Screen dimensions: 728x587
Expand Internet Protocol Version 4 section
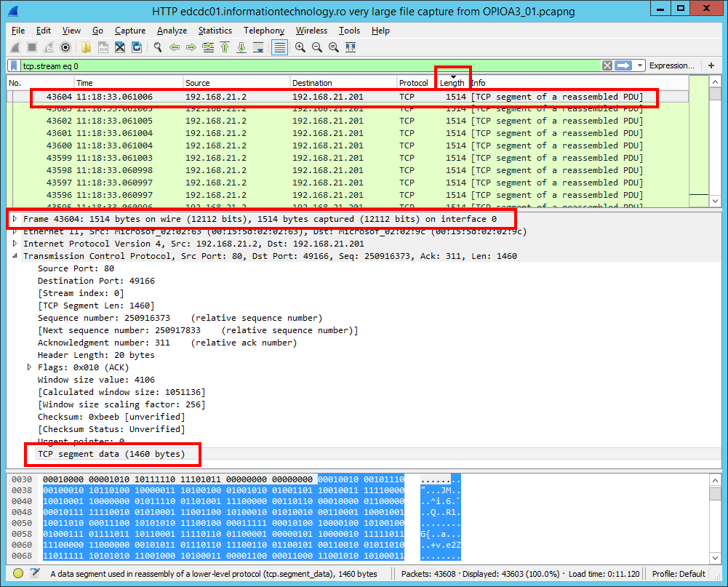coord(15,244)
